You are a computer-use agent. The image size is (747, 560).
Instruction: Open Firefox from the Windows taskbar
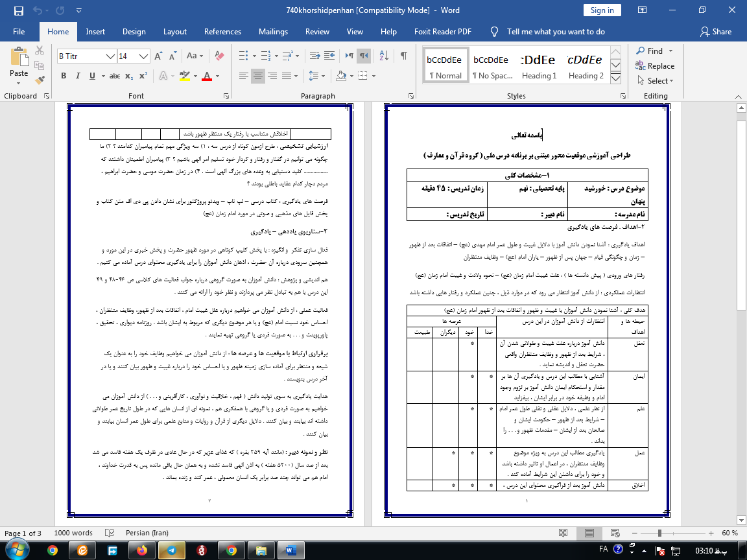tap(141, 550)
